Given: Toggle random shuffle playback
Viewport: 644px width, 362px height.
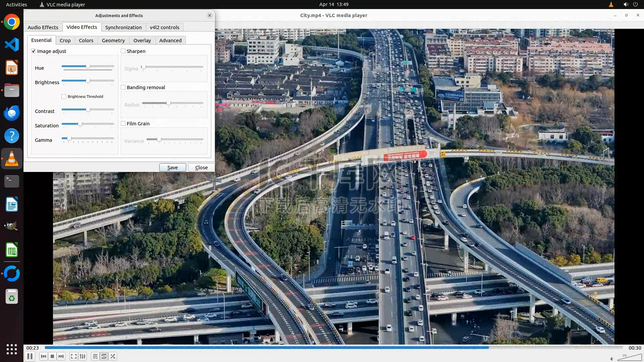Looking at the screenshot, I should (113, 356).
